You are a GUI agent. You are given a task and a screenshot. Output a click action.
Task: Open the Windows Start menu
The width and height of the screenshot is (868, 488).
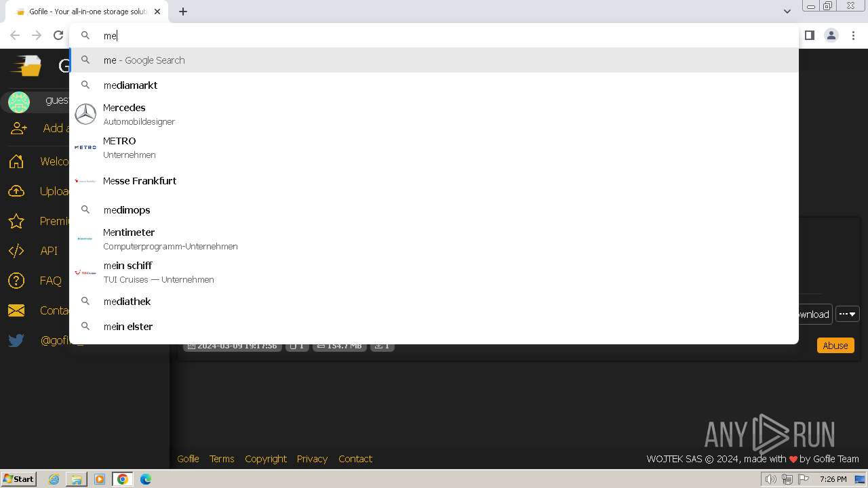tap(19, 479)
